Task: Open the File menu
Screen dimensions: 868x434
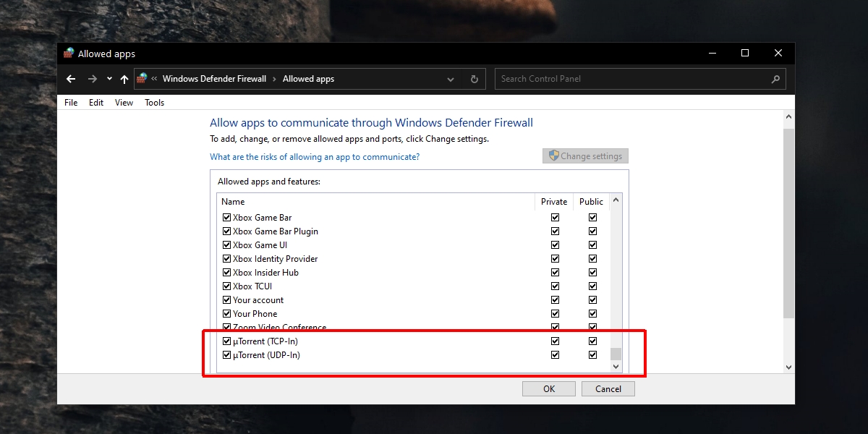Action: 71,103
